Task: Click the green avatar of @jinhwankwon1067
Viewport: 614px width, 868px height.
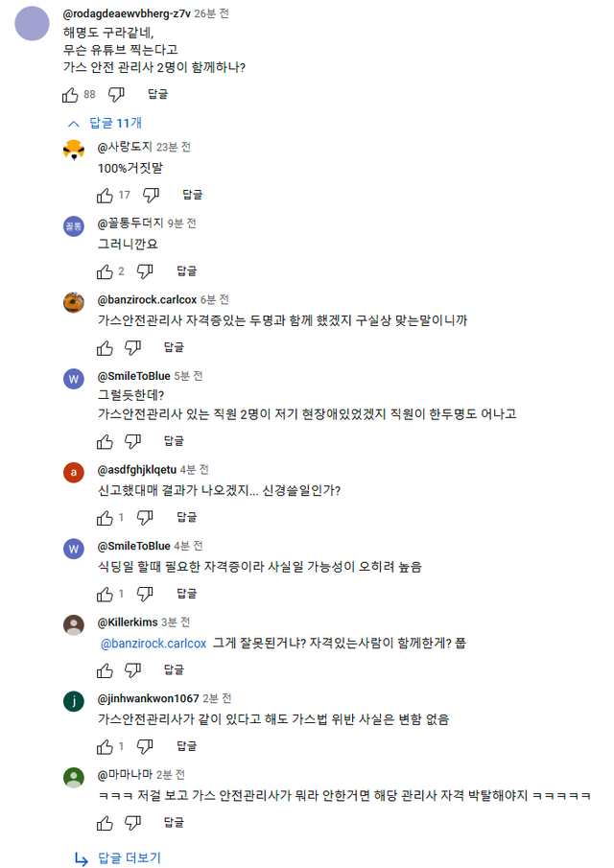Action: (74, 700)
